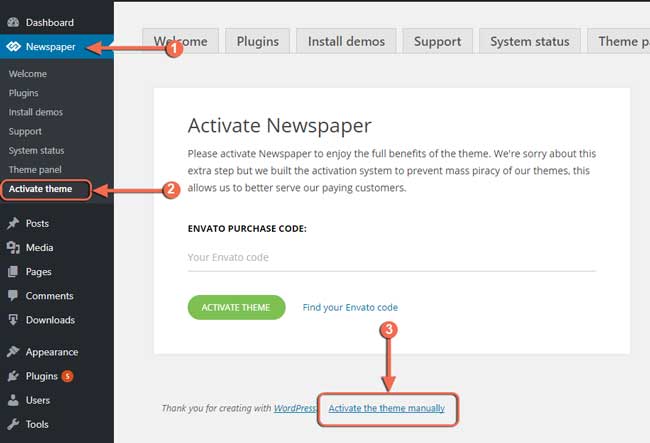650x443 pixels.
Task: Click the Newspaper theme logo icon
Action: pyautogui.click(x=13, y=46)
